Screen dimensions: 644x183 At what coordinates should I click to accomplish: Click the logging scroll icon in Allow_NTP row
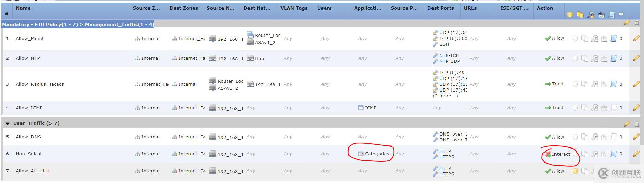point(614,58)
